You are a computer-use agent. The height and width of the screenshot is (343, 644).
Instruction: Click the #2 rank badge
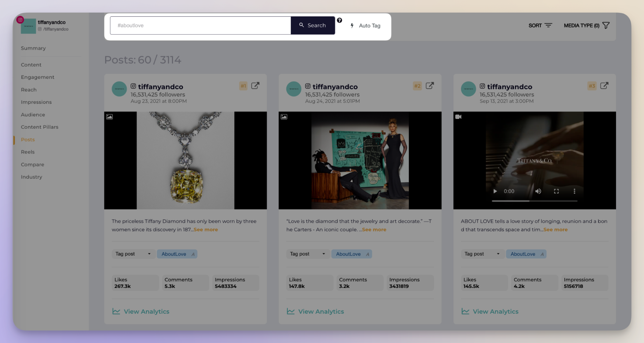418,86
